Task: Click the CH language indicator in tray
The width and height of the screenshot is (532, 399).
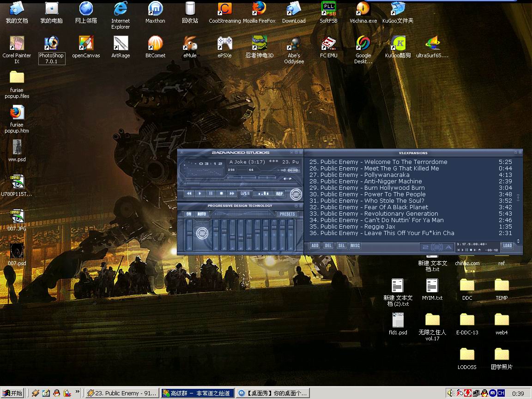Action: coord(501,393)
